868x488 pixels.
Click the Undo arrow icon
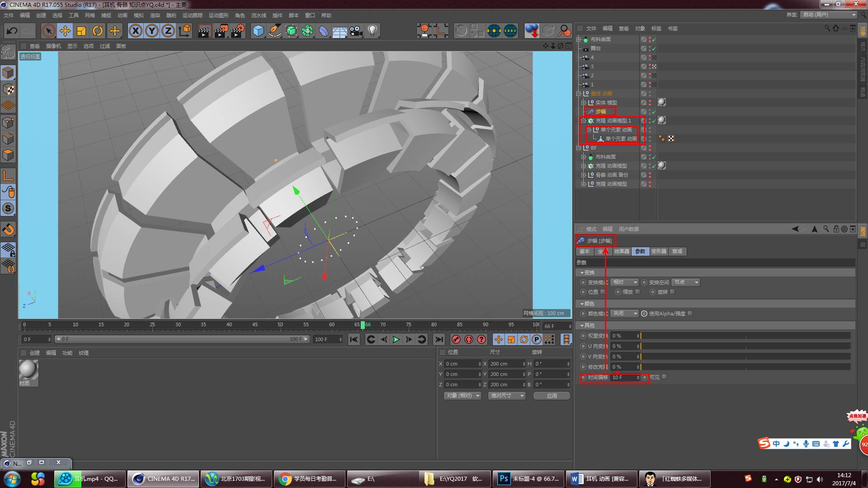point(12,31)
